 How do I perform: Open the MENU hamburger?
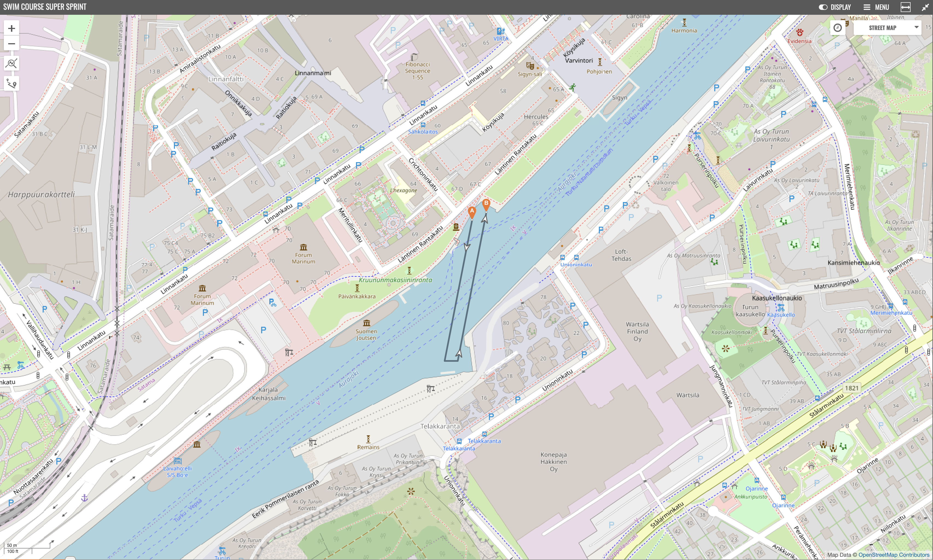876,7
